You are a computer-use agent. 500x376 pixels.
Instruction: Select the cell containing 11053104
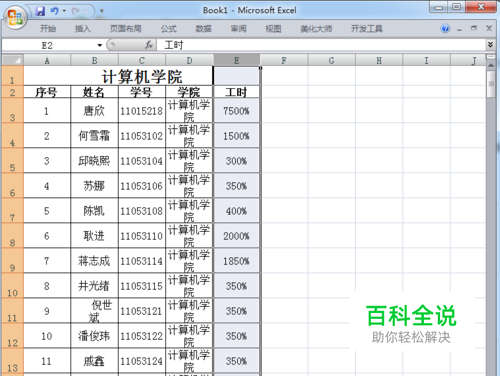click(x=142, y=161)
